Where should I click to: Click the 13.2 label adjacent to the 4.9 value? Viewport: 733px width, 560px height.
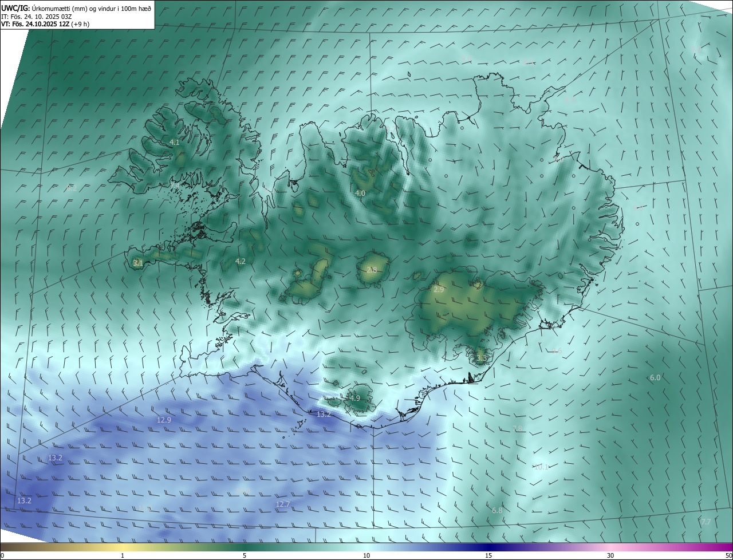[324, 414]
